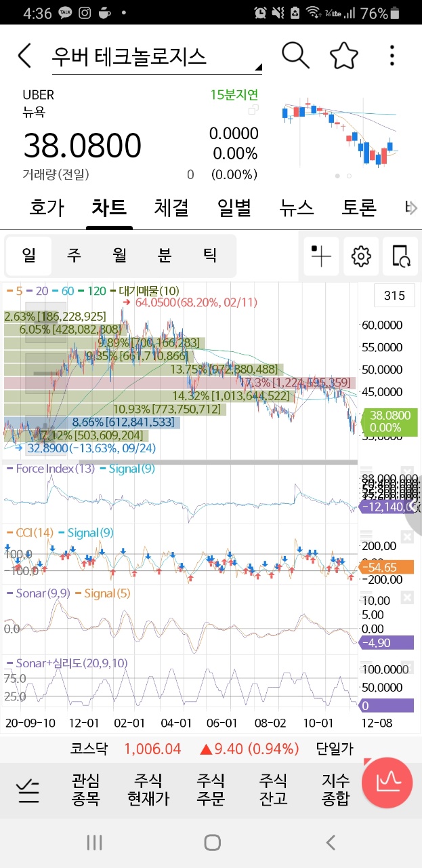
Task: Go back with the left arrow
Action: (25, 56)
